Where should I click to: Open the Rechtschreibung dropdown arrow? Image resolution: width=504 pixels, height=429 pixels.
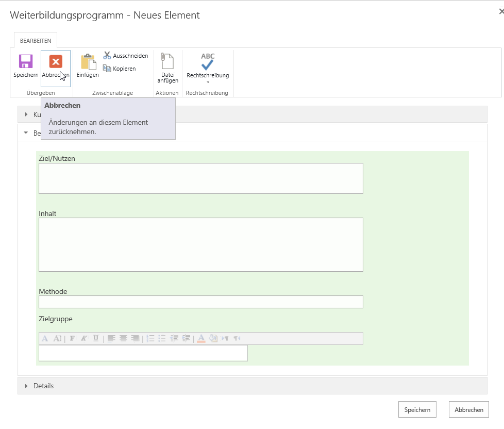pos(208,82)
